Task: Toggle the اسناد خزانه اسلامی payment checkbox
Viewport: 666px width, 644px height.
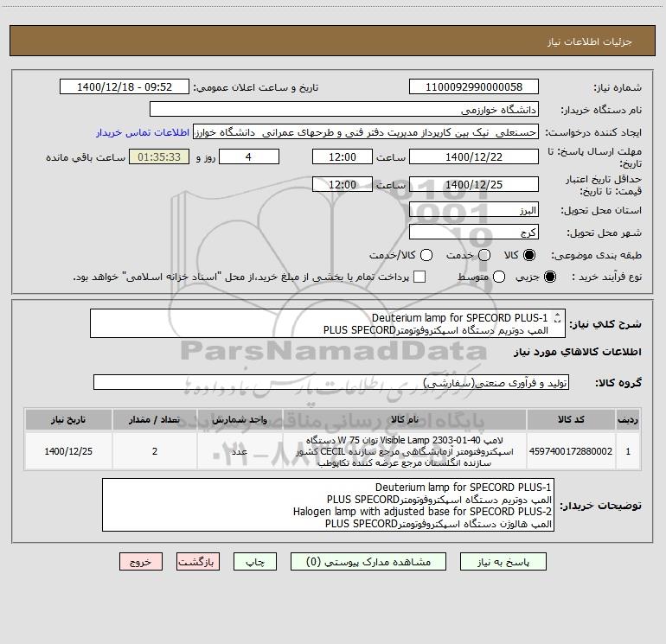Action: coord(419,277)
